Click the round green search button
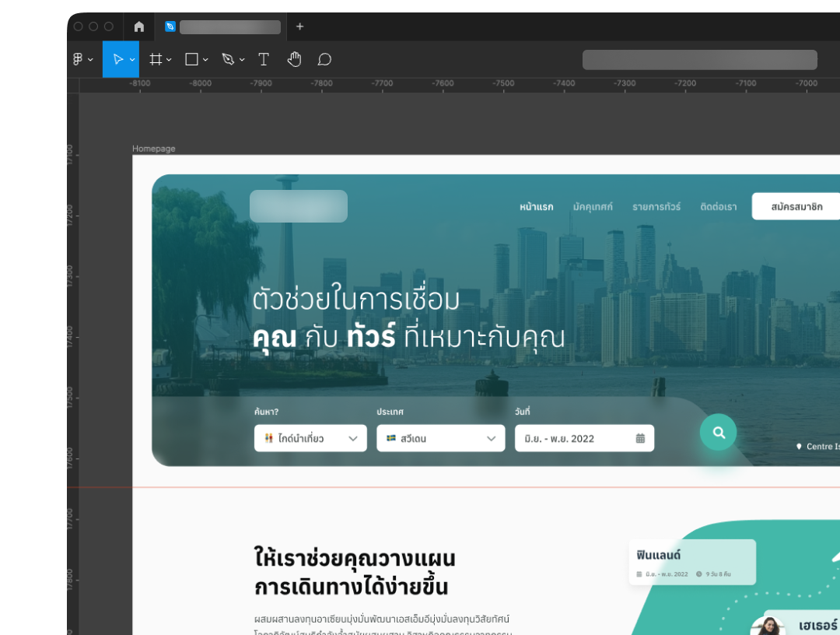This screenshot has height=635, width=840. pos(719,433)
